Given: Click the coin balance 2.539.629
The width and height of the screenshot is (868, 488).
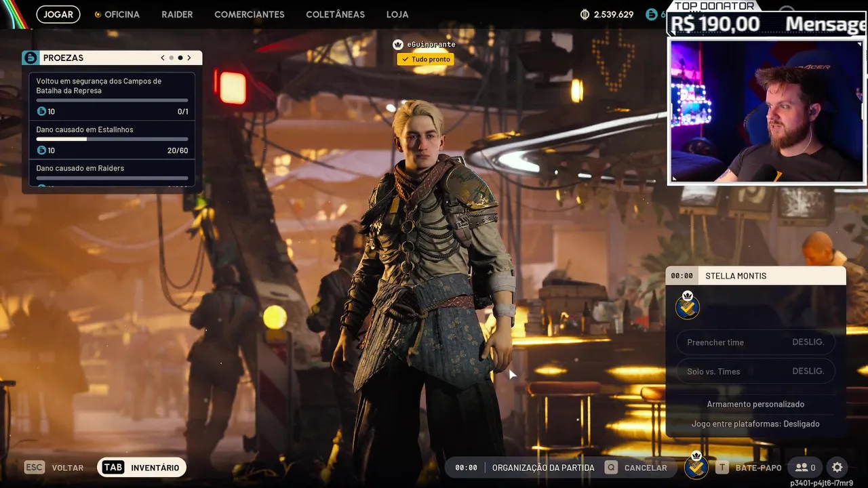Looking at the screenshot, I should 614,14.
